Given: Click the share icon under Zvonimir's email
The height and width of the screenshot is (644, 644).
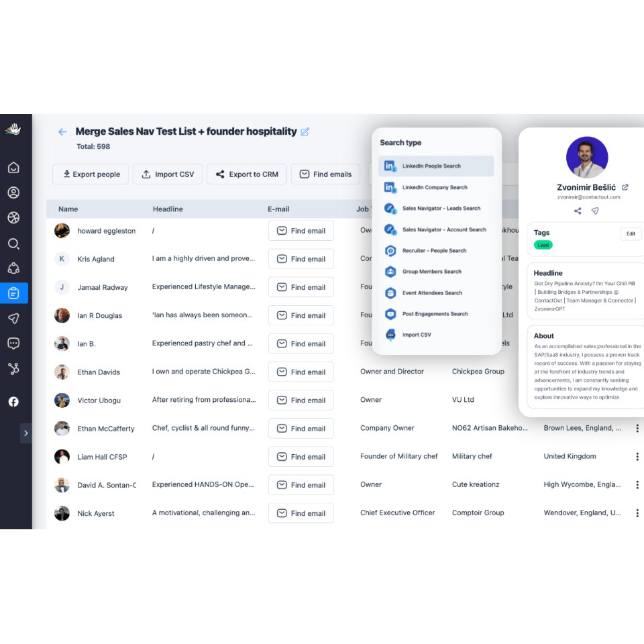Looking at the screenshot, I should coord(578,211).
